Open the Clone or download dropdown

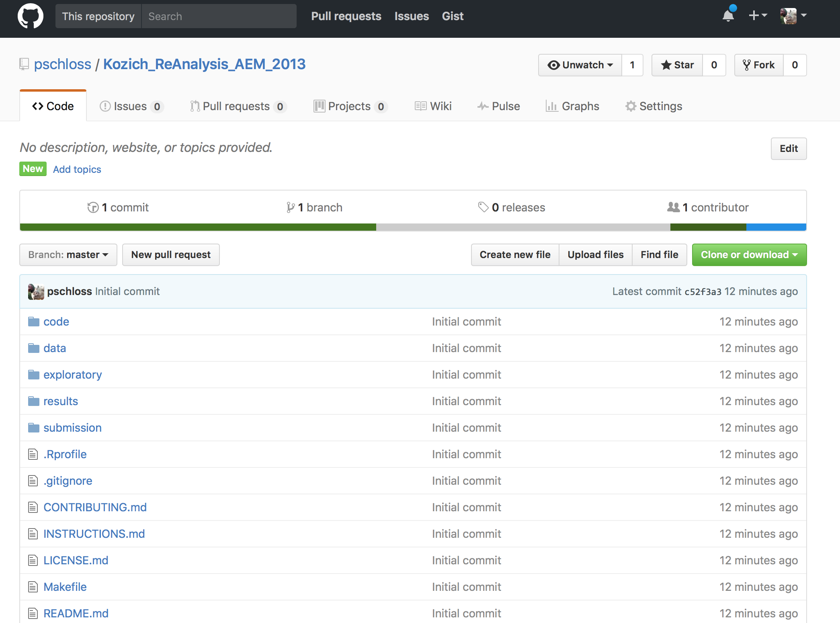tap(749, 255)
